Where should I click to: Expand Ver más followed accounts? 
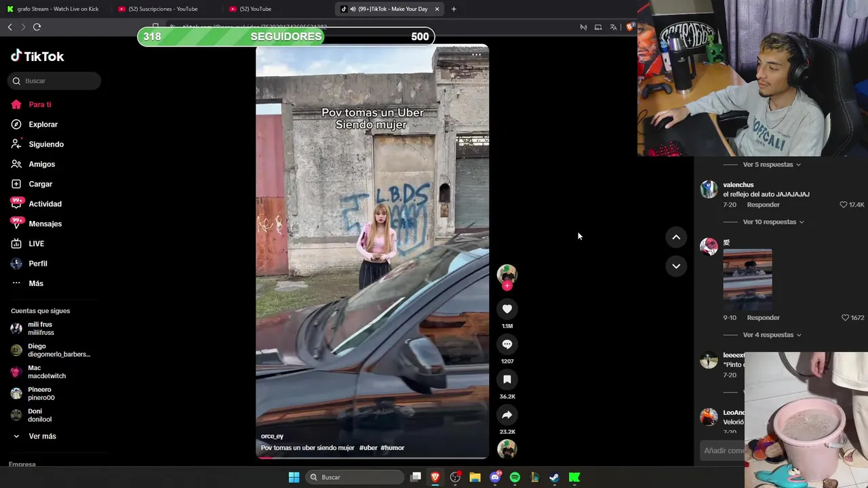tap(42, 436)
